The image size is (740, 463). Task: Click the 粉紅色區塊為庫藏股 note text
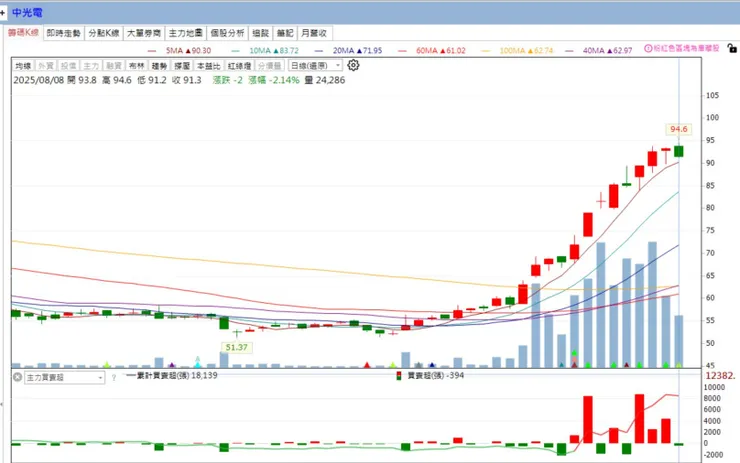[x=686, y=48]
